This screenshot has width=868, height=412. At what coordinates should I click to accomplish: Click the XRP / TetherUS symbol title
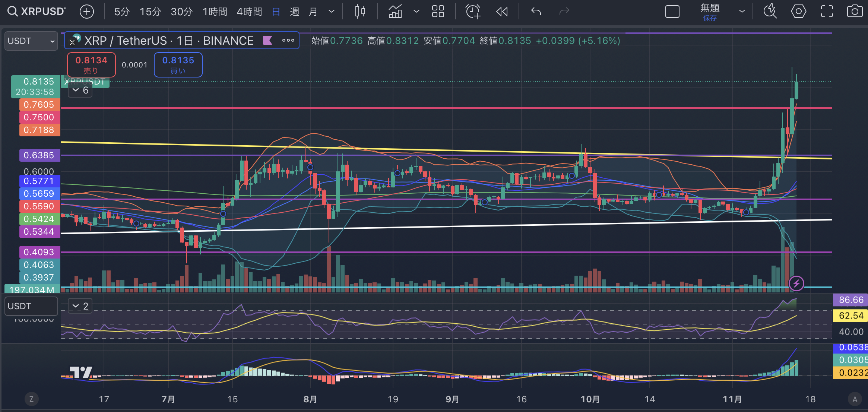point(169,41)
